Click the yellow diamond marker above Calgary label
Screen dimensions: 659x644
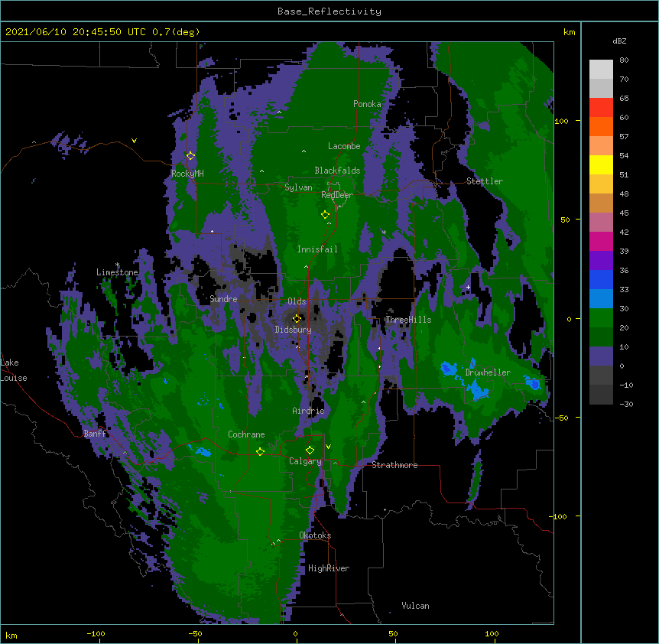point(310,450)
